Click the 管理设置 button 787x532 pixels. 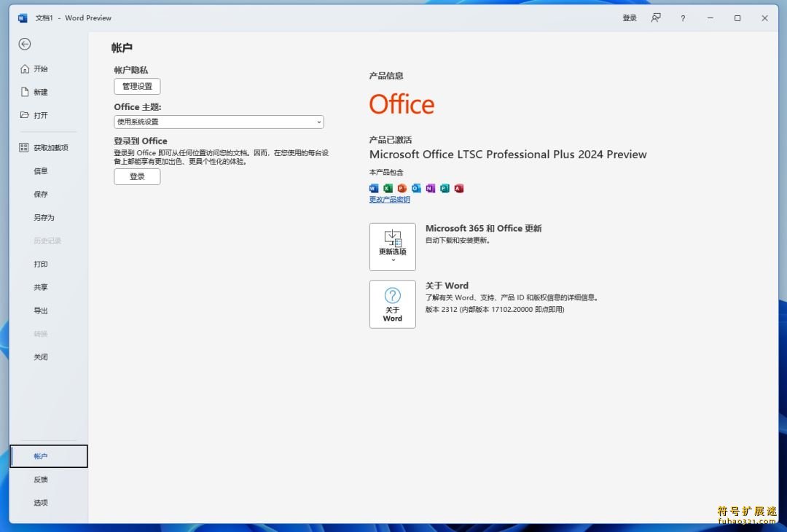(137, 86)
